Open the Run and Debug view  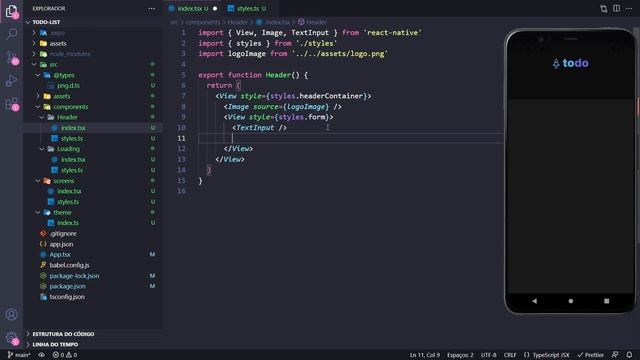[11, 80]
